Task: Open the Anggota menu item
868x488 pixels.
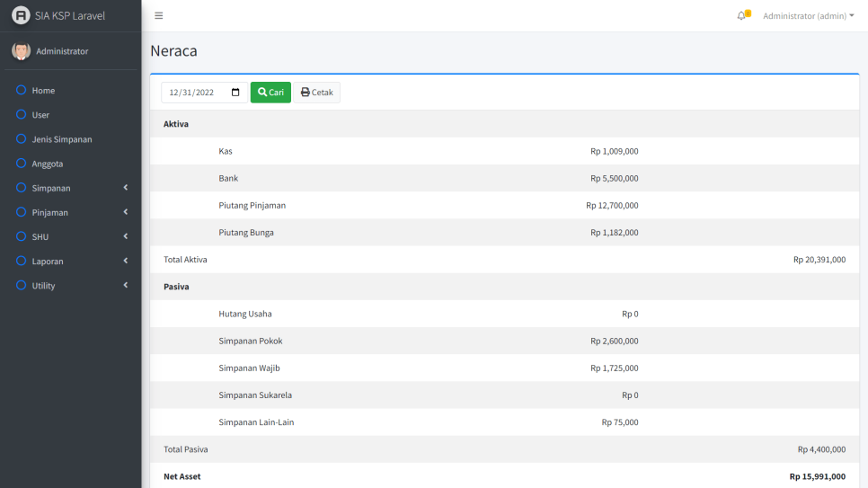Action: pyautogui.click(x=71, y=164)
